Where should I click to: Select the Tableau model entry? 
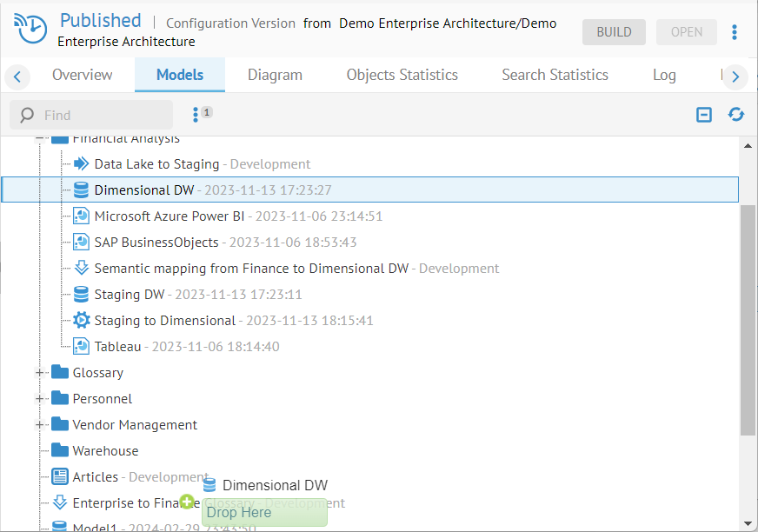(117, 346)
